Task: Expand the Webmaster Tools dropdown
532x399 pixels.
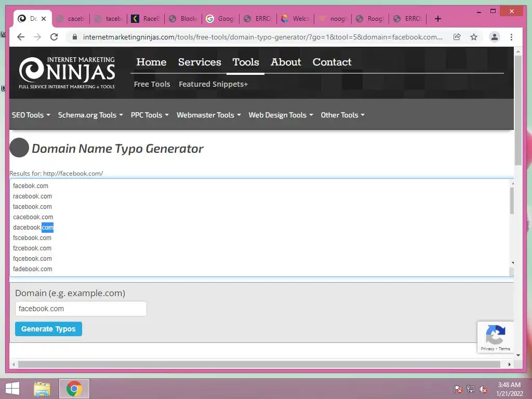Action: [209, 115]
